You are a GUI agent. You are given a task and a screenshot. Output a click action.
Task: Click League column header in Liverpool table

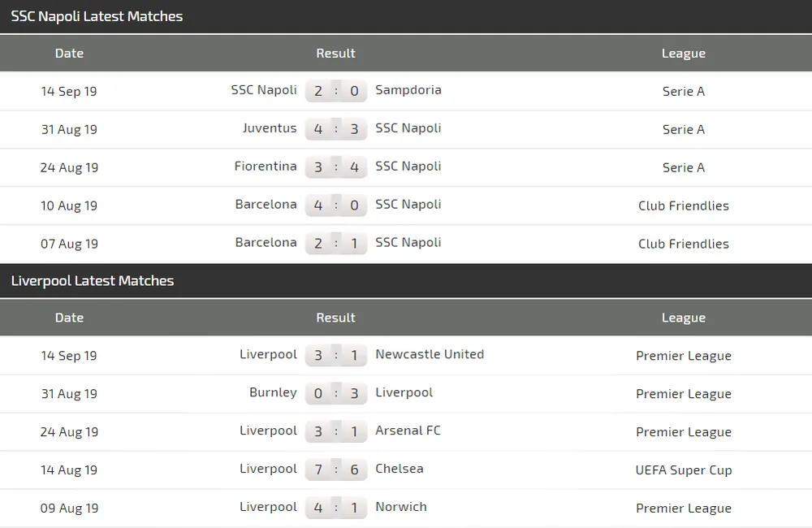(x=684, y=318)
